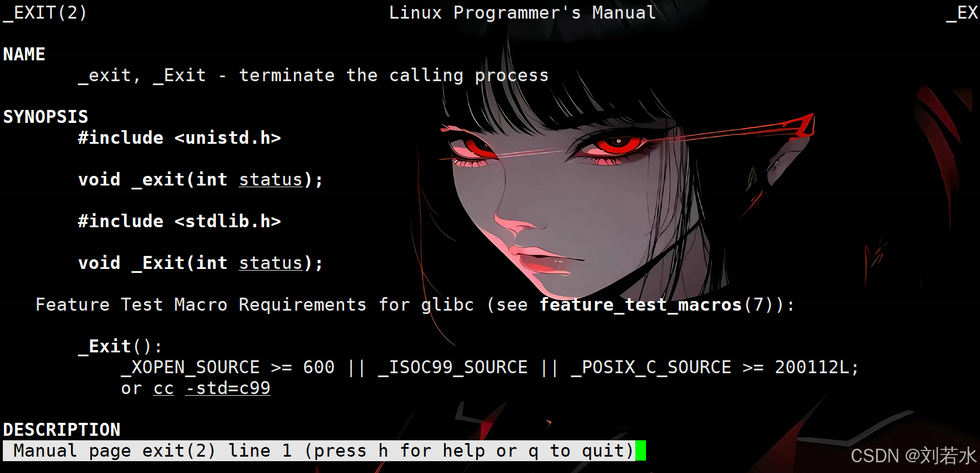Click the green terminal cursor block
The image size is (980, 473).
[x=641, y=451]
